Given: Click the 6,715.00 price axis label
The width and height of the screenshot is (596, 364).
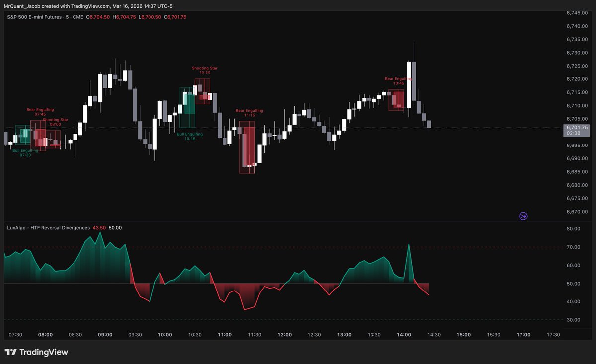Looking at the screenshot, I should pos(577,92).
